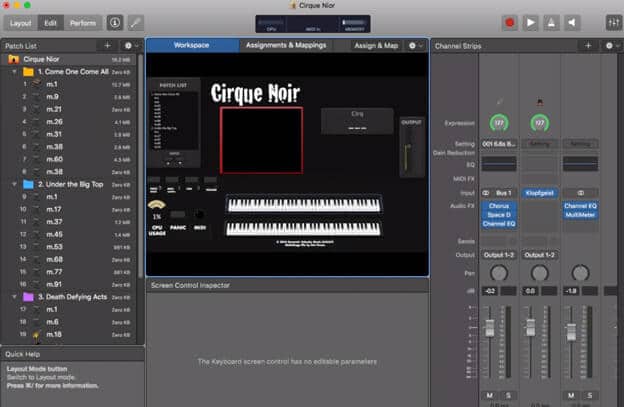Screen dimensions: 624x407
Task: Add a channel strip with the plus icon
Action: point(588,46)
